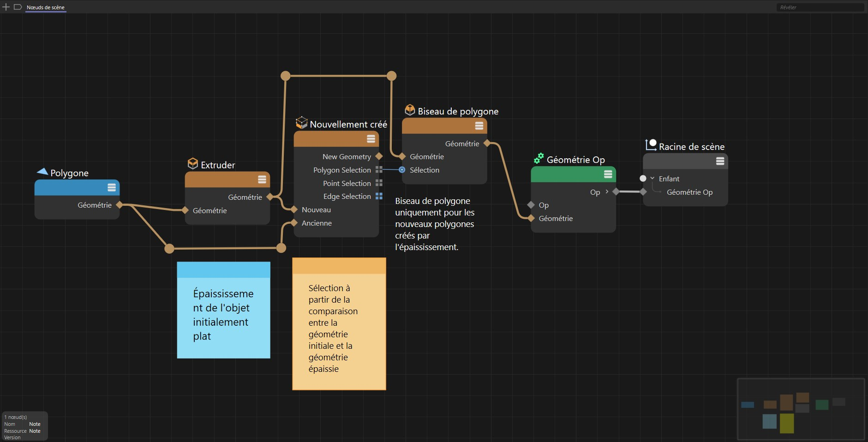Click the tag icon beside the plus button
This screenshot has width=868, height=442.
[18, 7]
